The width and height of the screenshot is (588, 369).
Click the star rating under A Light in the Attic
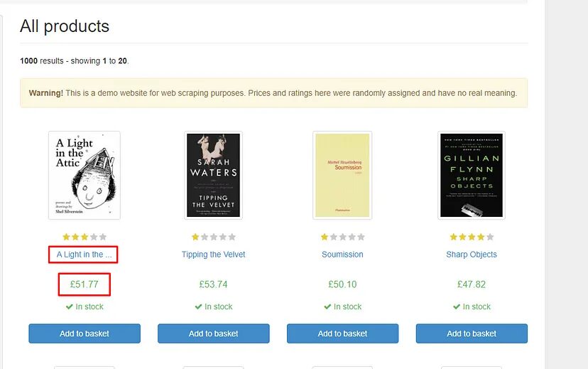85,237
